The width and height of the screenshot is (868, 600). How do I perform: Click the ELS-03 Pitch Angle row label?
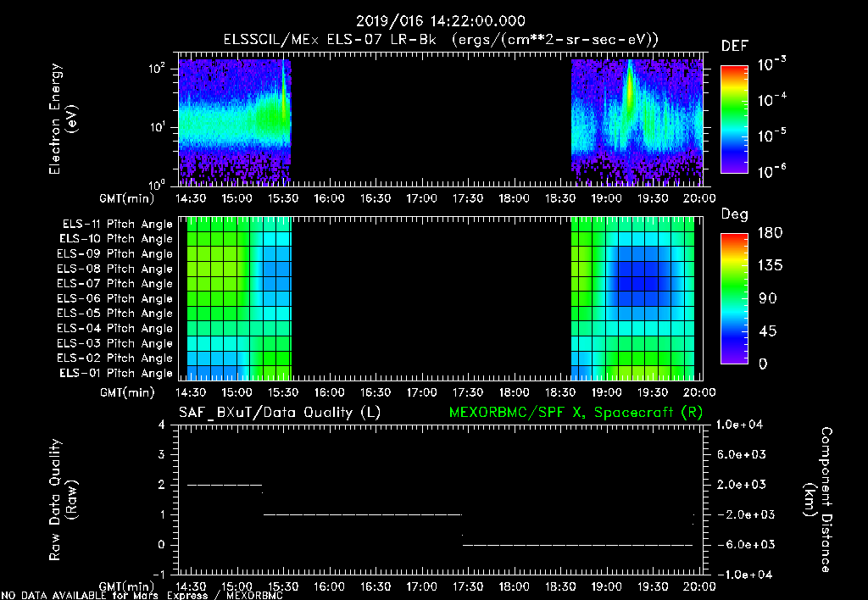click(x=114, y=343)
